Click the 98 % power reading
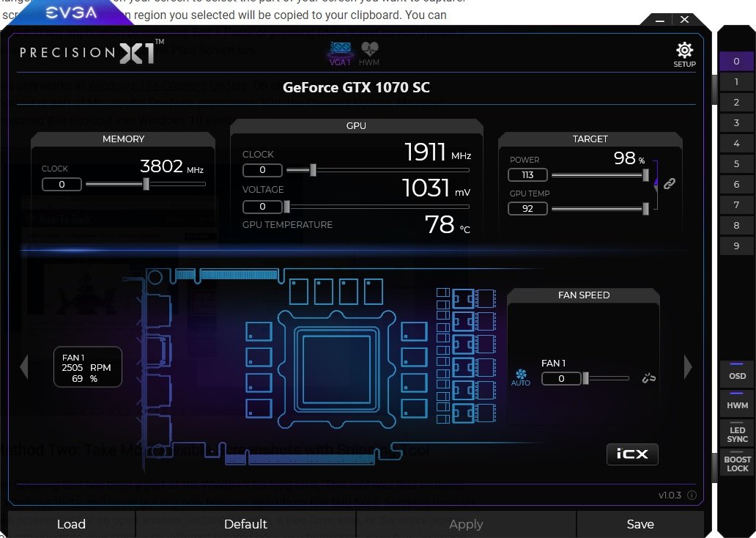The height and width of the screenshot is (538, 756). pos(629,158)
